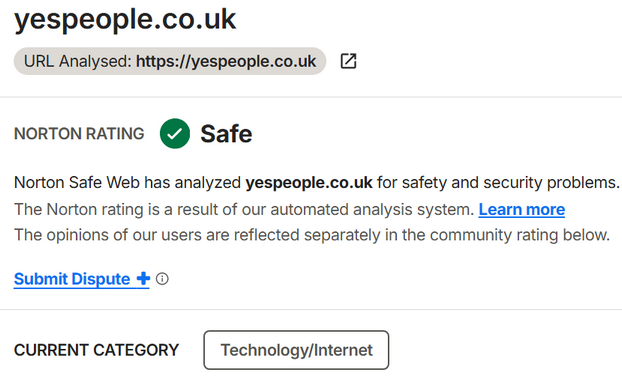
Task: Open the Learn more link
Action: coord(522,209)
